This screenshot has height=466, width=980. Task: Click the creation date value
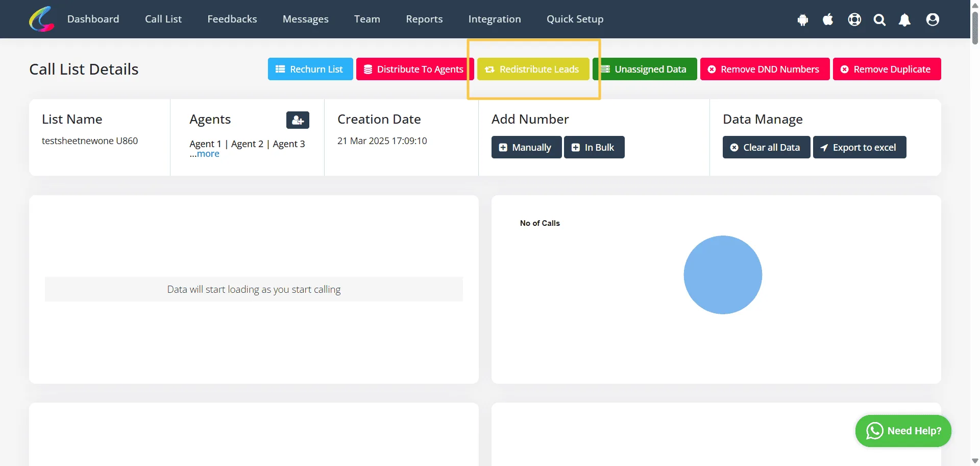(382, 141)
